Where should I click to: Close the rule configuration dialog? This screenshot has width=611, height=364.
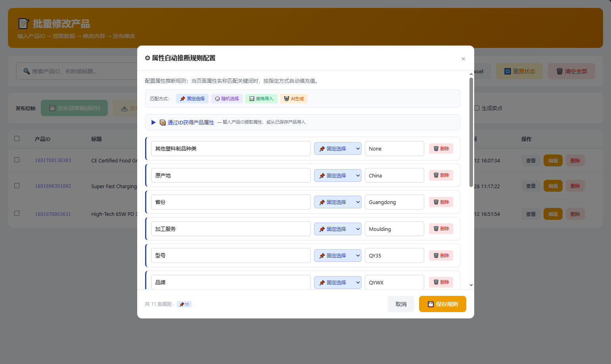(x=463, y=59)
